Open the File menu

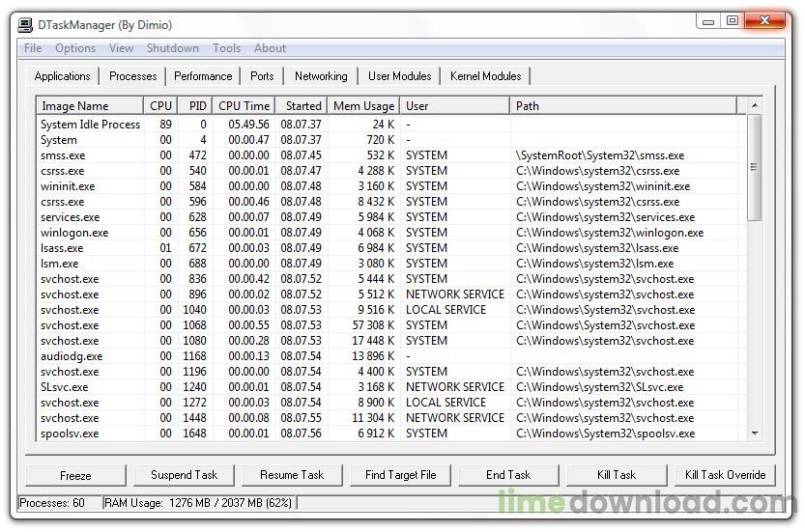pos(33,48)
